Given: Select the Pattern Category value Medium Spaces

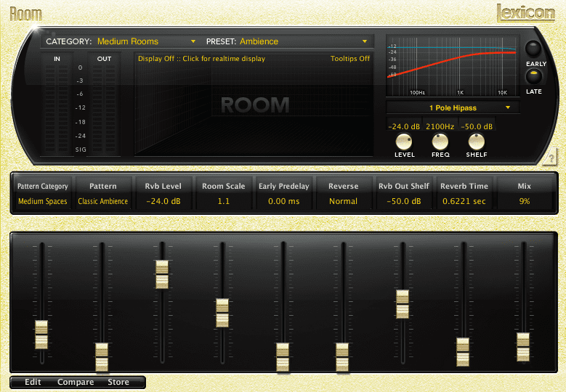Looking at the screenshot, I should (43, 201).
